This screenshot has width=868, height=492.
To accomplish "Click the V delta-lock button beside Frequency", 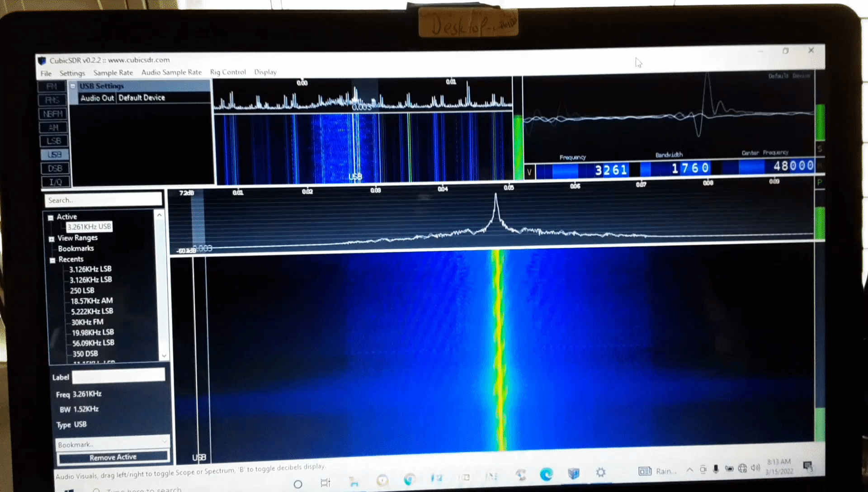I will click(529, 172).
